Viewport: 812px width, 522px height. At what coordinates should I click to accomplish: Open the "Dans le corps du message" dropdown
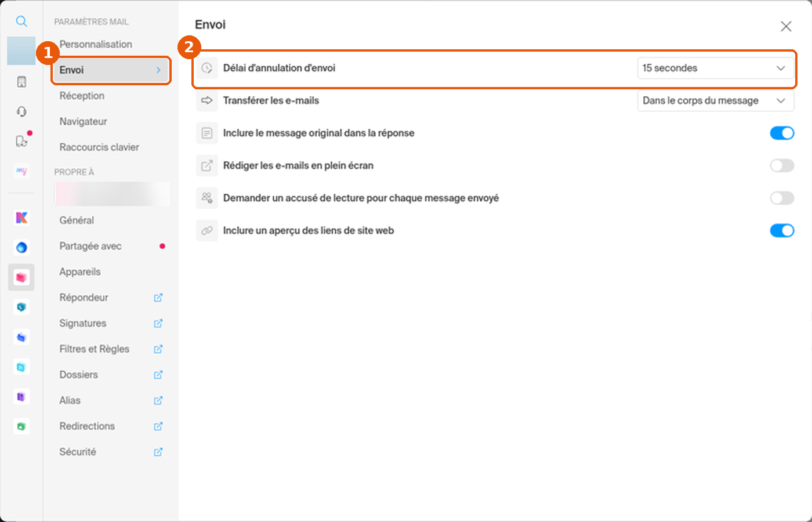click(x=715, y=100)
